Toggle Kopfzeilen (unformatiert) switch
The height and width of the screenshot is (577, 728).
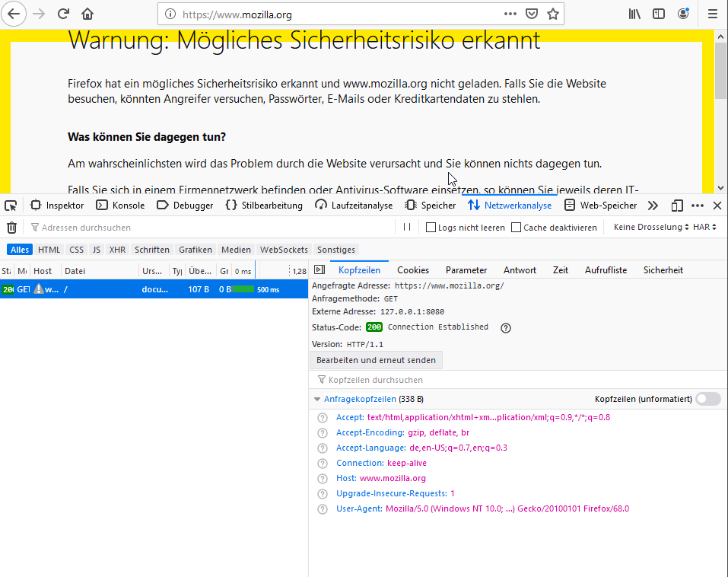[708, 399]
